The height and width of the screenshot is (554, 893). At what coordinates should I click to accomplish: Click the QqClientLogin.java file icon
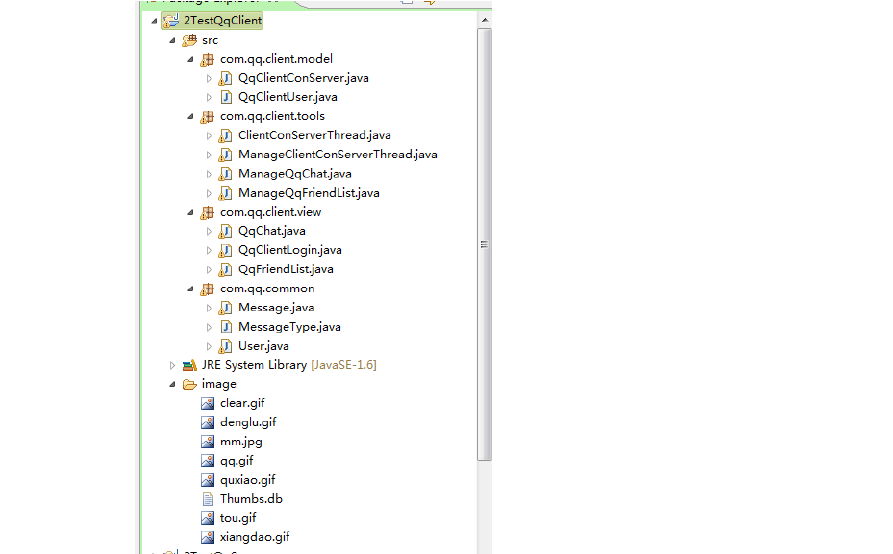pos(226,251)
